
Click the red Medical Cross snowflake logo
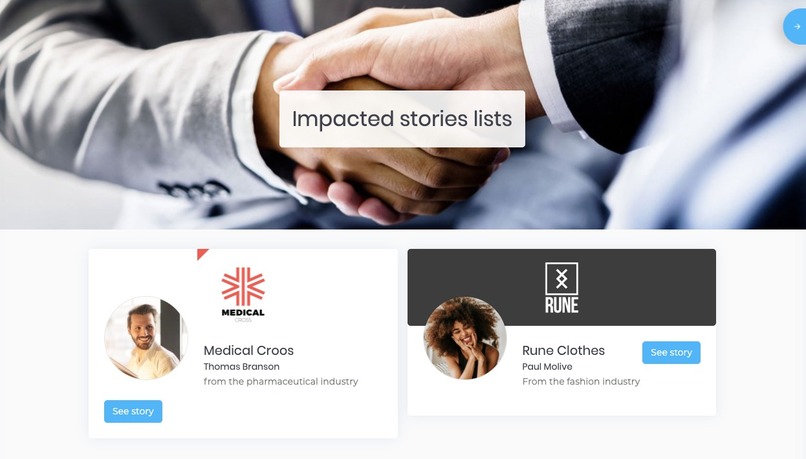[243, 286]
